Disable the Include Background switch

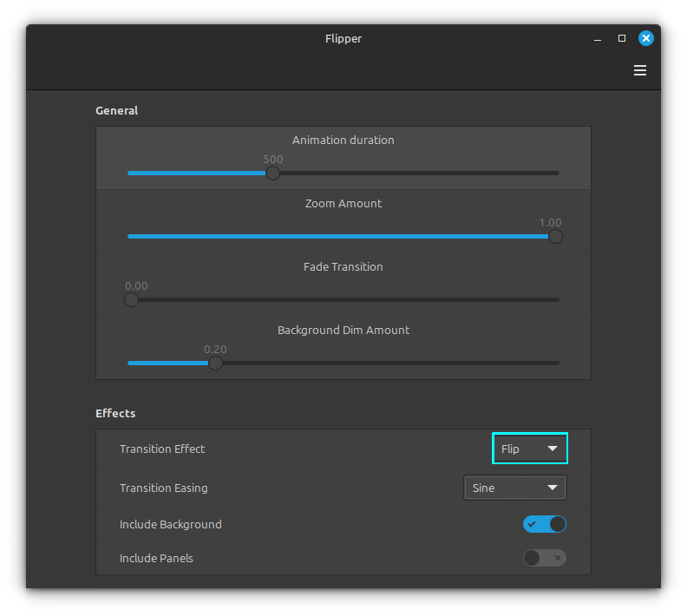(x=545, y=524)
